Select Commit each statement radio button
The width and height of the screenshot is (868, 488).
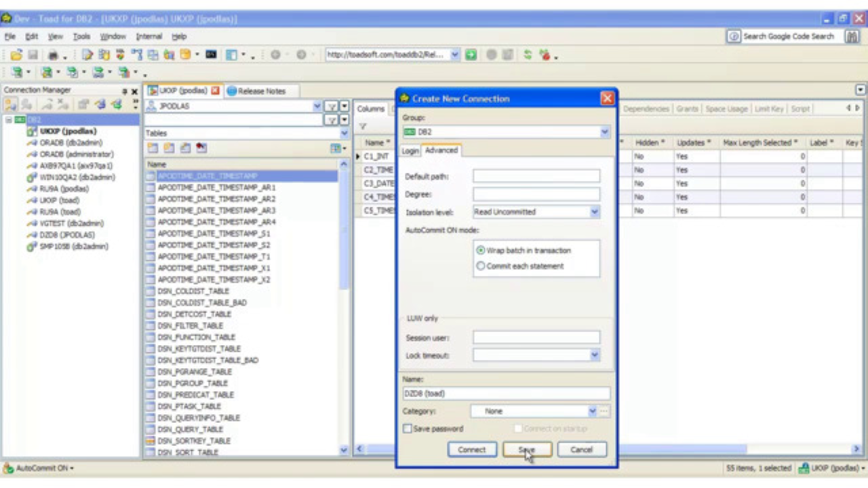481,266
